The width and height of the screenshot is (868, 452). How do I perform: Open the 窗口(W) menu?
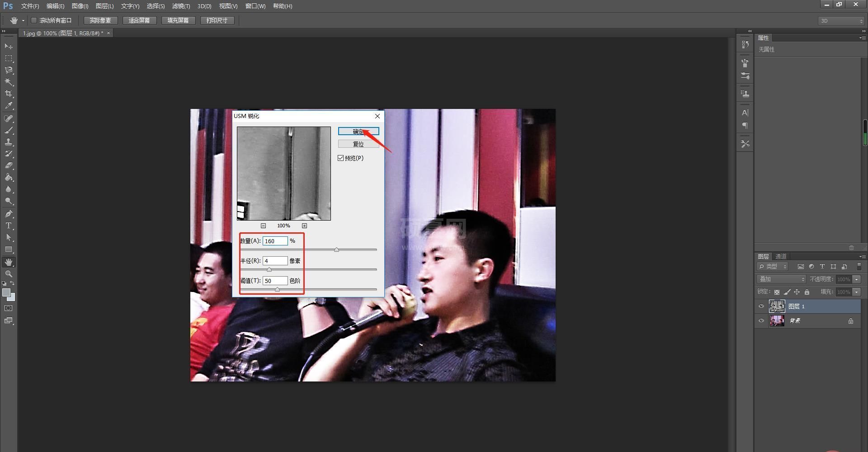pyautogui.click(x=255, y=6)
